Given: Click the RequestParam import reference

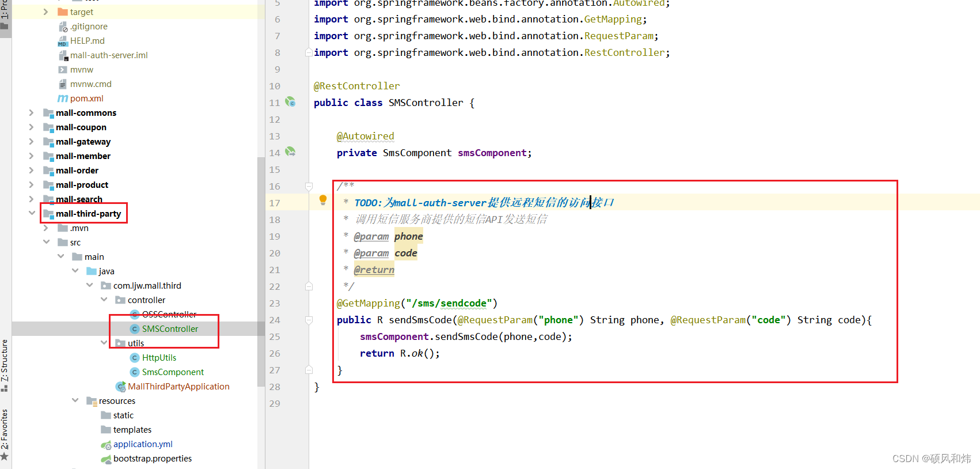Looking at the screenshot, I should tap(618, 36).
